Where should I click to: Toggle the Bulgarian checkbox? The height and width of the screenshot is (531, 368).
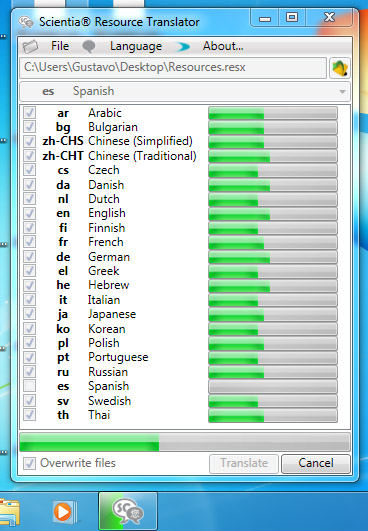point(29,127)
